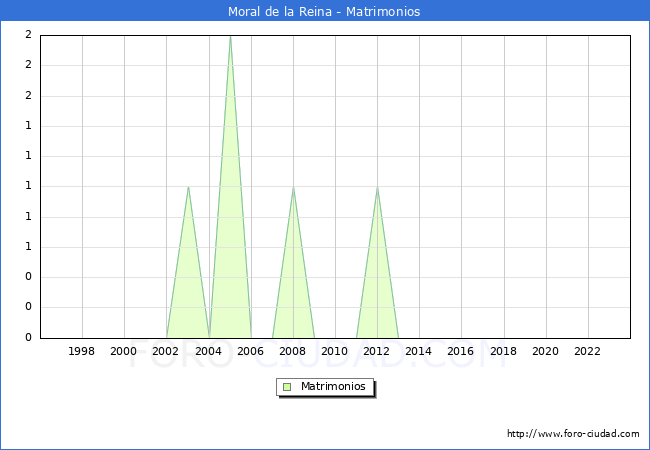Click the Matrimonios legend label text
Viewport: 650px width, 450px height.
[333, 386]
